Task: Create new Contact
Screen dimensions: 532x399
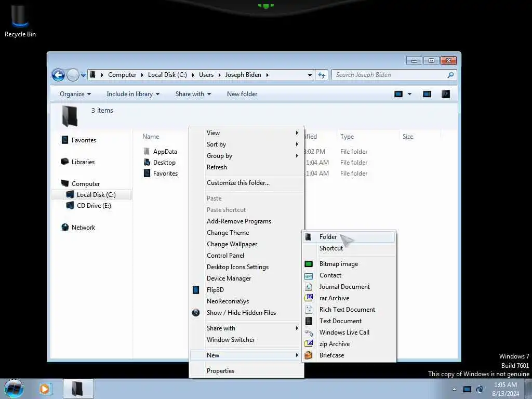Action: tap(349, 275)
